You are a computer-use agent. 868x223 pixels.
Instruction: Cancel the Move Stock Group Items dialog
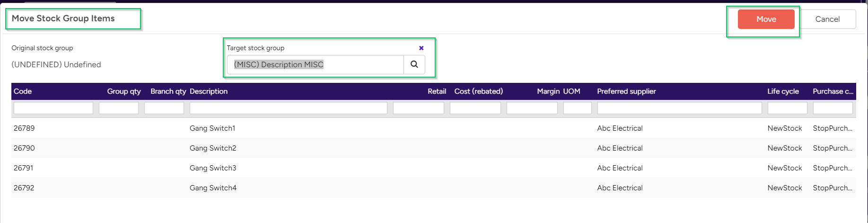click(x=827, y=19)
